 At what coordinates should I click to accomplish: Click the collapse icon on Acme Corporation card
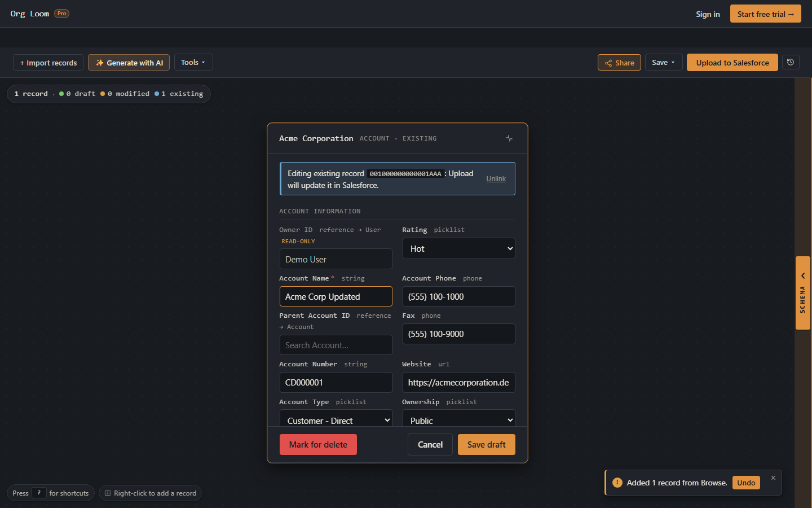pyautogui.click(x=509, y=138)
